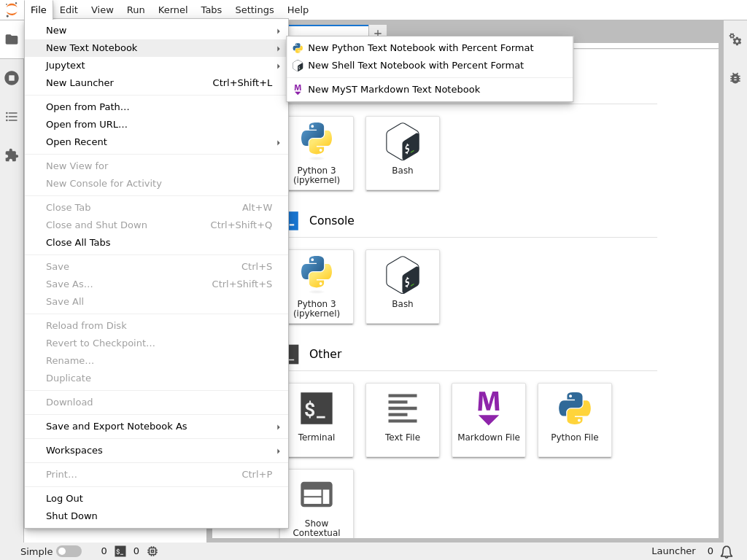Choose Open from URL menu entry
Image resolution: width=747 pixels, height=560 pixels.
pyautogui.click(x=156, y=125)
